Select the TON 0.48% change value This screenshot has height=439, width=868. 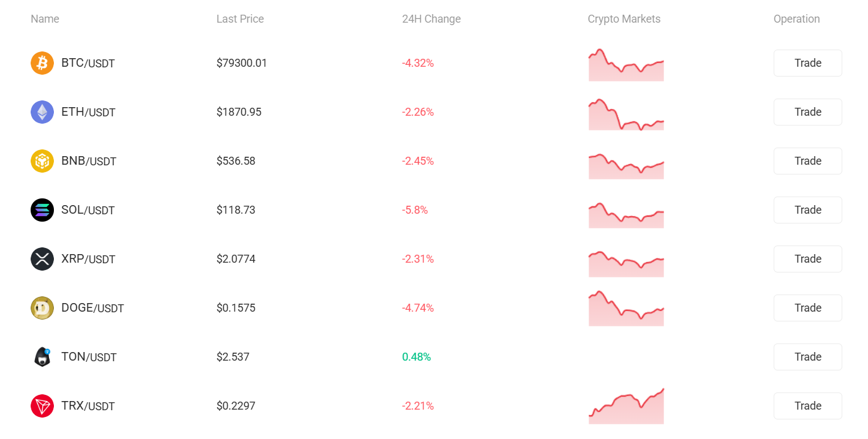(417, 357)
